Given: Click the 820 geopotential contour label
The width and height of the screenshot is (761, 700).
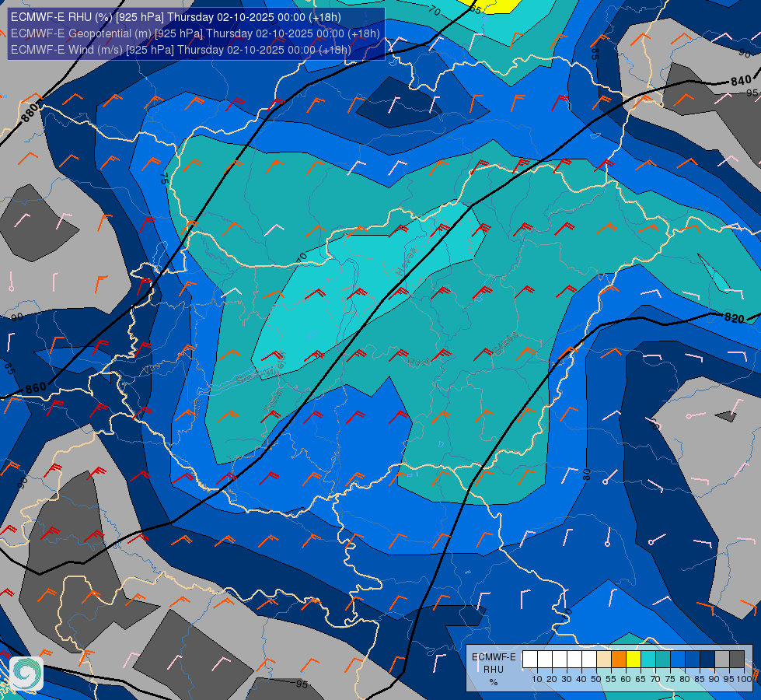Looking at the screenshot, I should click(x=734, y=318).
